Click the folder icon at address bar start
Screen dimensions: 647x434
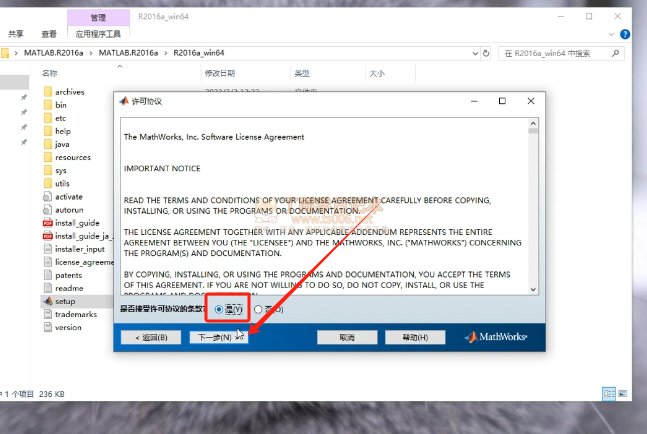coord(5,53)
